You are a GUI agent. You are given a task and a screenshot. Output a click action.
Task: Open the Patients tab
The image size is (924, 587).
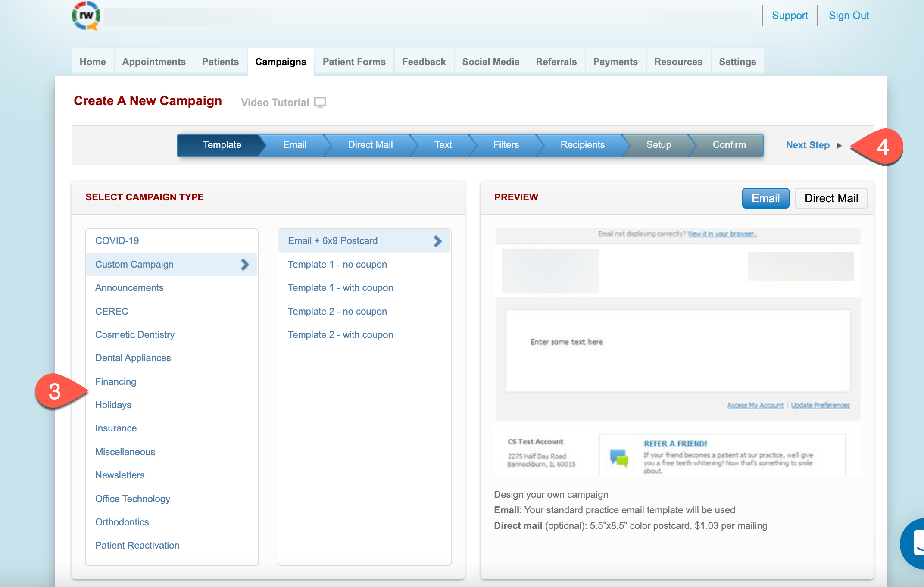[x=220, y=62]
